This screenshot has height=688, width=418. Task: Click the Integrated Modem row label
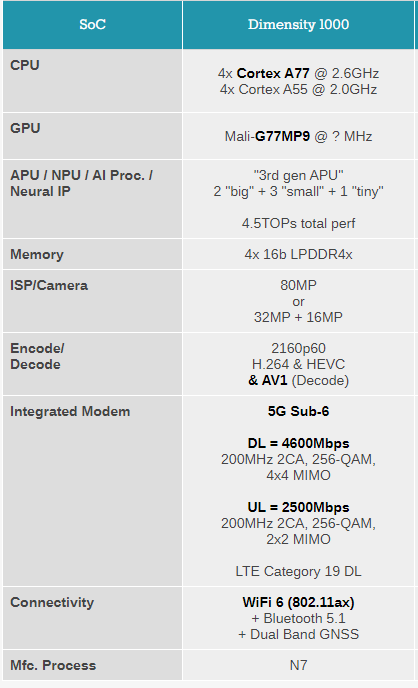point(70,412)
